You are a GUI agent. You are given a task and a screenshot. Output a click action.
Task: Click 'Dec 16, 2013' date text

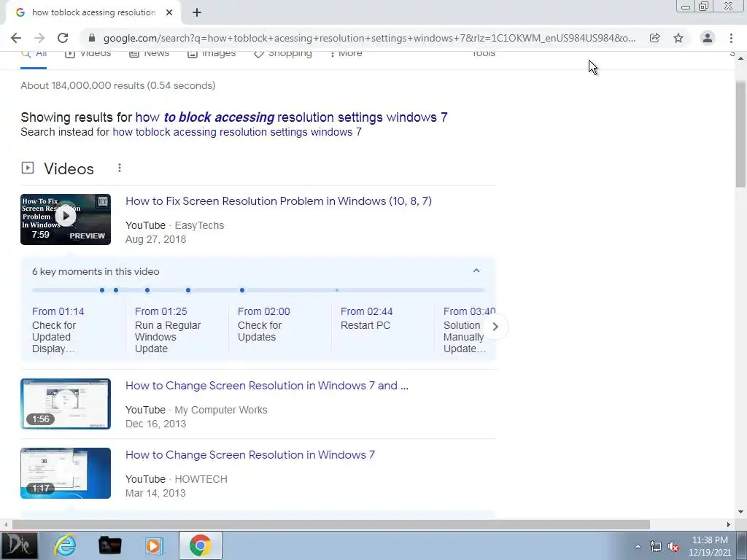[156, 424]
